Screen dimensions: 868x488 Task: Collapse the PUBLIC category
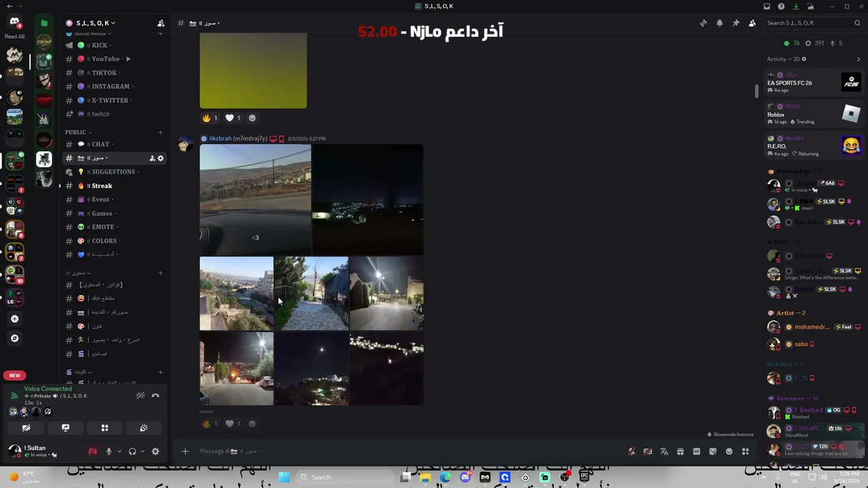pyautogui.click(x=78, y=132)
